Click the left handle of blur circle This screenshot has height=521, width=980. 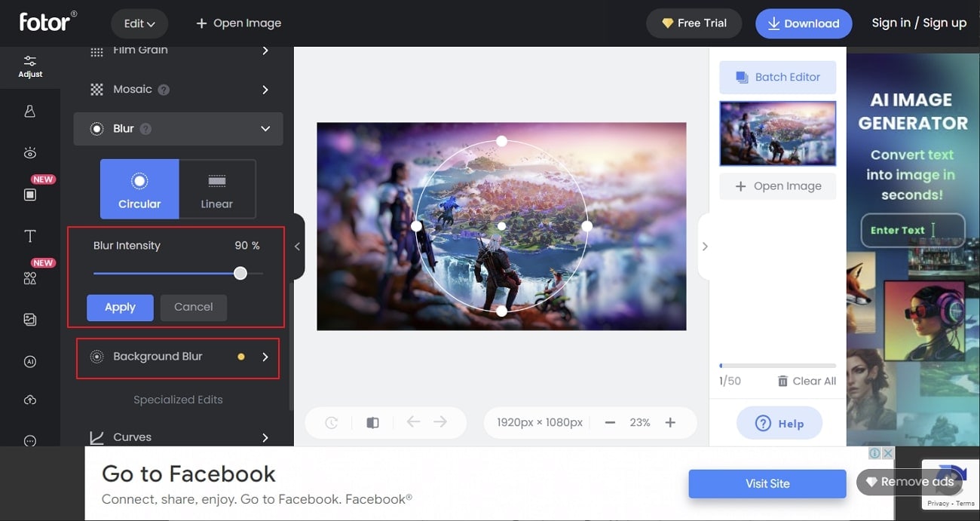click(x=415, y=225)
